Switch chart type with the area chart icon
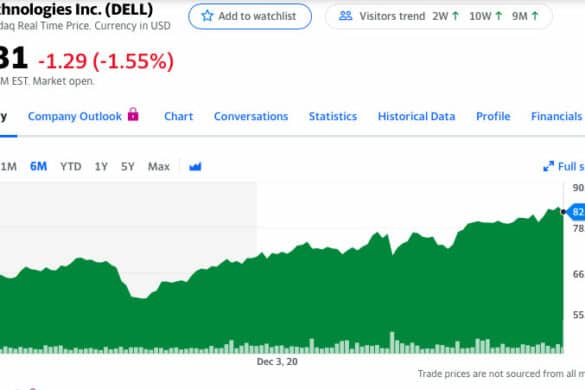 pos(195,166)
